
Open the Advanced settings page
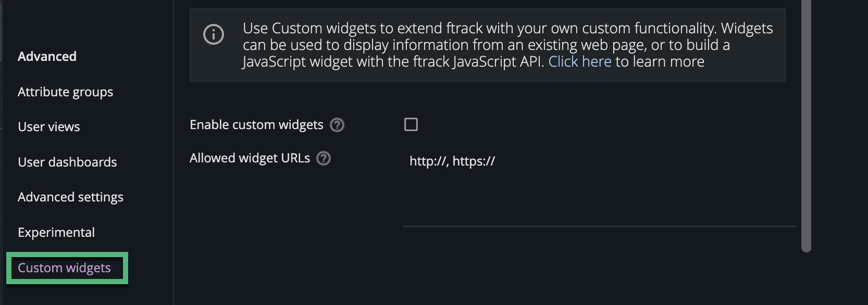click(70, 197)
